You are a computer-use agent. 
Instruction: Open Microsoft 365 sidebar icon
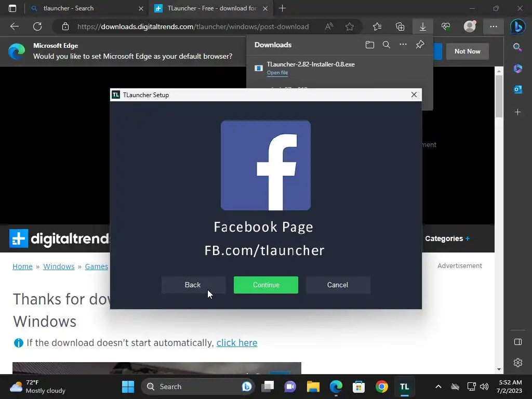click(x=518, y=69)
